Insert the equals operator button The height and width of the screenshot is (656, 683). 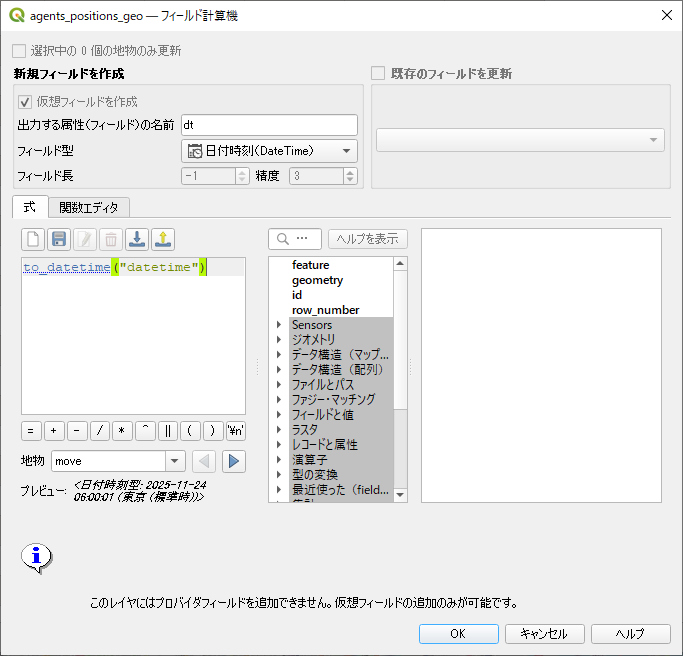31,431
